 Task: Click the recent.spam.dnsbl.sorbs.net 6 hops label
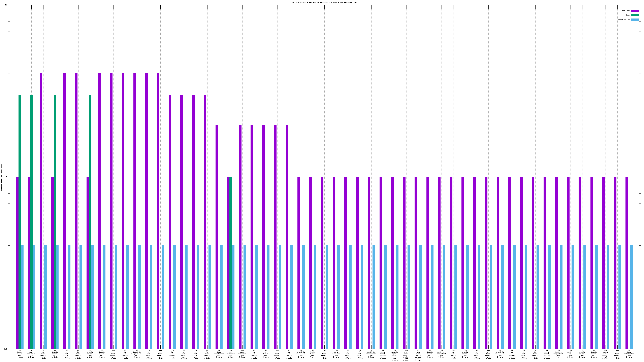point(394,356)
